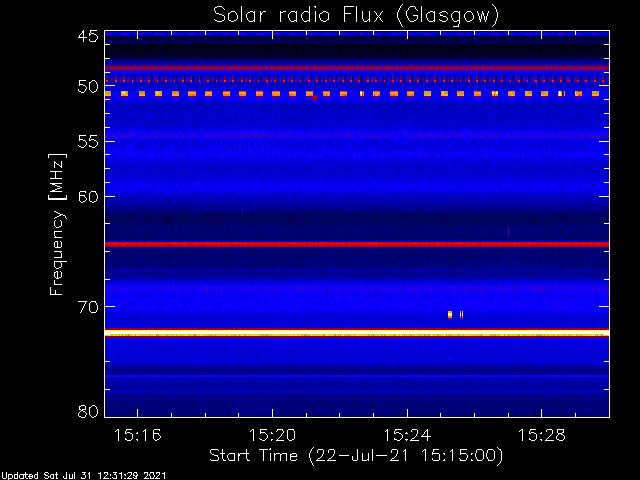Click the 'Start Time (22-Jul-21 15:15:00)' label
This screenshot has width=640, height=480.
pyautogui.click(x=356, y=456)
